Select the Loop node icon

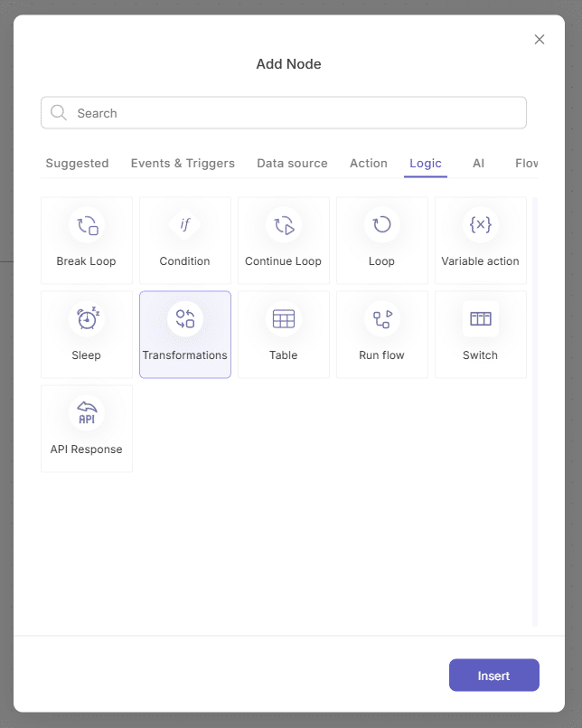click(382, 225)
